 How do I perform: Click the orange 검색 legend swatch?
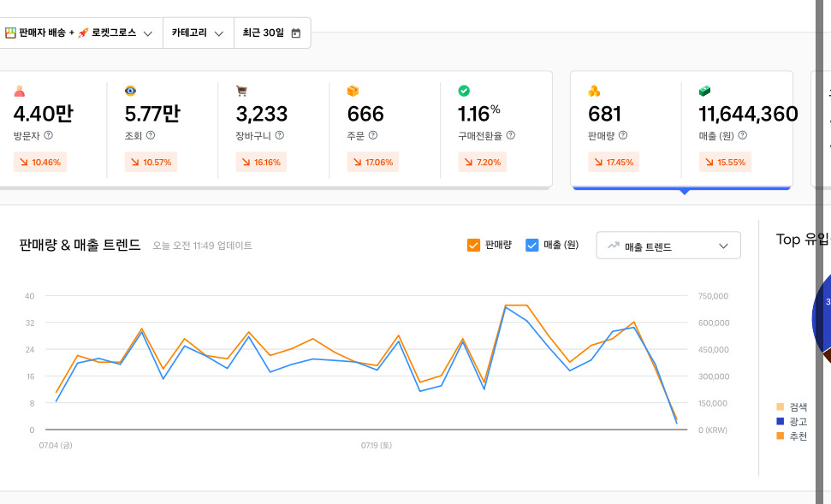(x=780, y=406)
